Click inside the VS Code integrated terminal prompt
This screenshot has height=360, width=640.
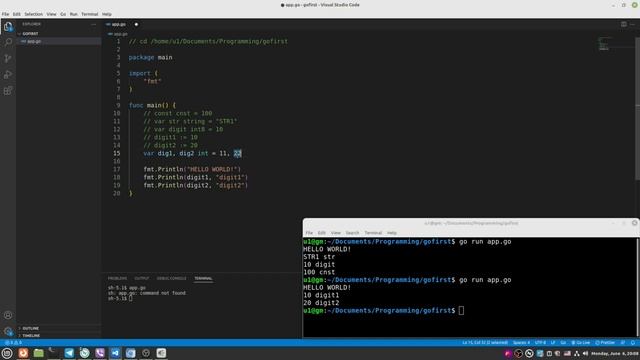coord(131,298)
